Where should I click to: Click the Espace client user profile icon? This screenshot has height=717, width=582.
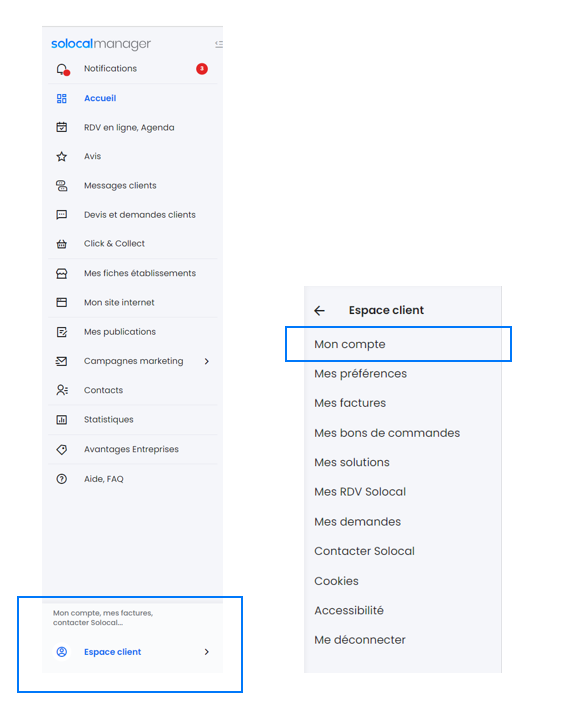pyautogui.click(x=62, y=652)
